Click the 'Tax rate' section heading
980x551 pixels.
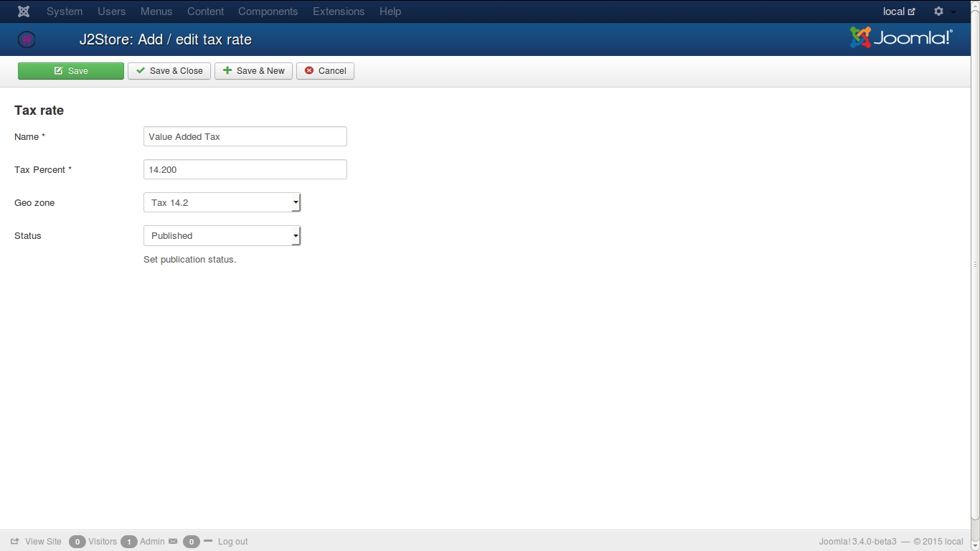click(39, 110)
